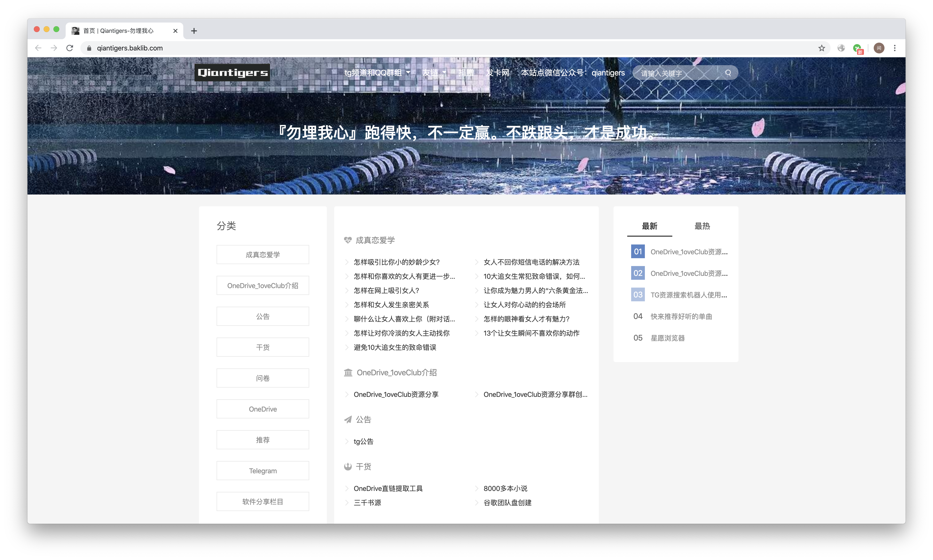The image size is (933, 560).
Task: Bookmark page with star icon
Action: 822,48
